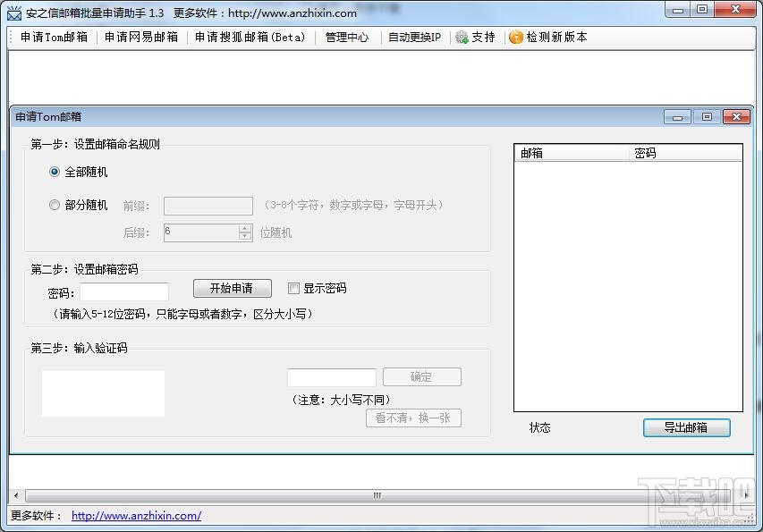Viewport: 763px width, 532px height.
Task: Click the 第二步：设置邮箱密码 heading
Action: [84, 269]
